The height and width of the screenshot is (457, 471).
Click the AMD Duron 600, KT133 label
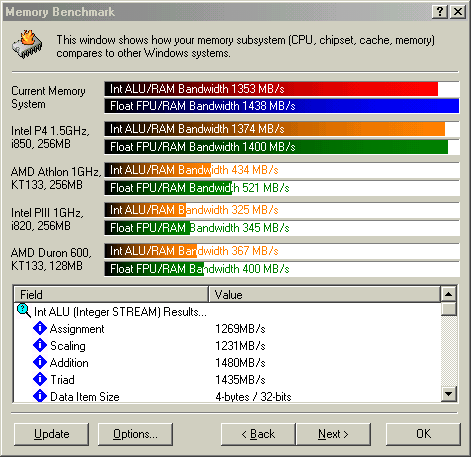coord(51,259)
